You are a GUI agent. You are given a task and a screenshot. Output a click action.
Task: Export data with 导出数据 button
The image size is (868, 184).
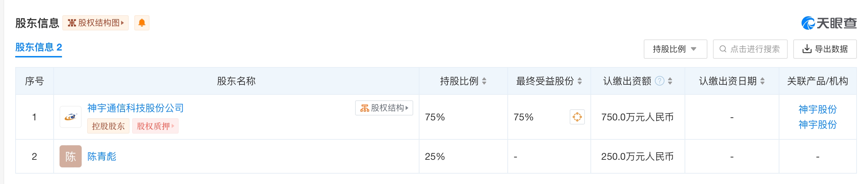click(x=825, y=49)
